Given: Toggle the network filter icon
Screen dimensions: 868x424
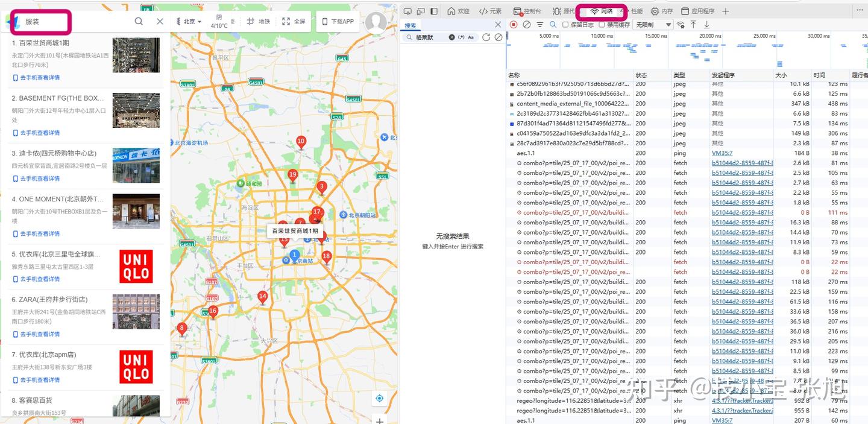Looking at the screenshot, I should 539,25.
